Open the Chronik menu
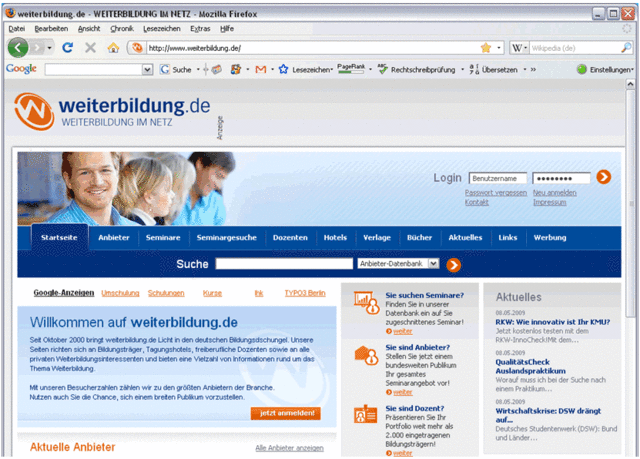The image size is (640, 459). pyautogui.click(x=122, y=29)
